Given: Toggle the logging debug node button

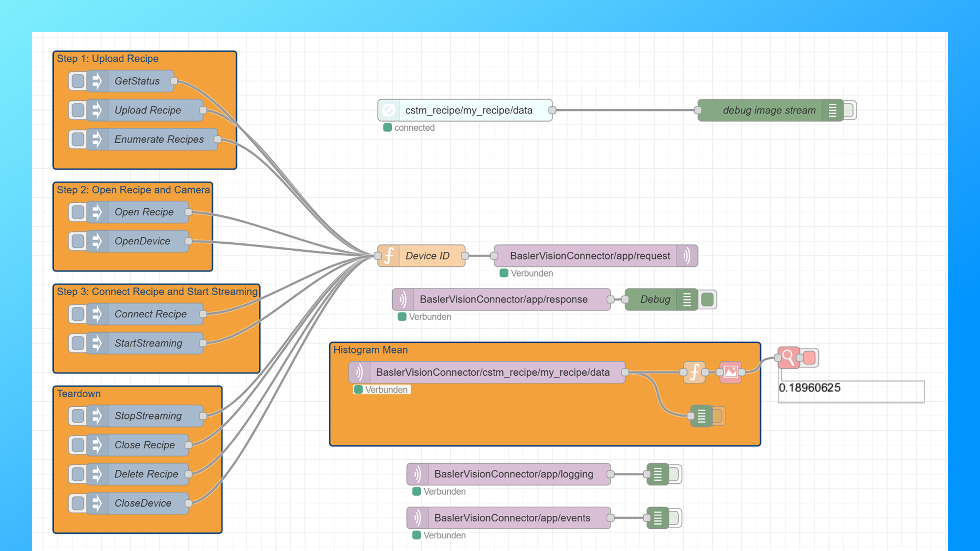Looking at the screenshot, I should pyautogui.click(x=674, y=474).
